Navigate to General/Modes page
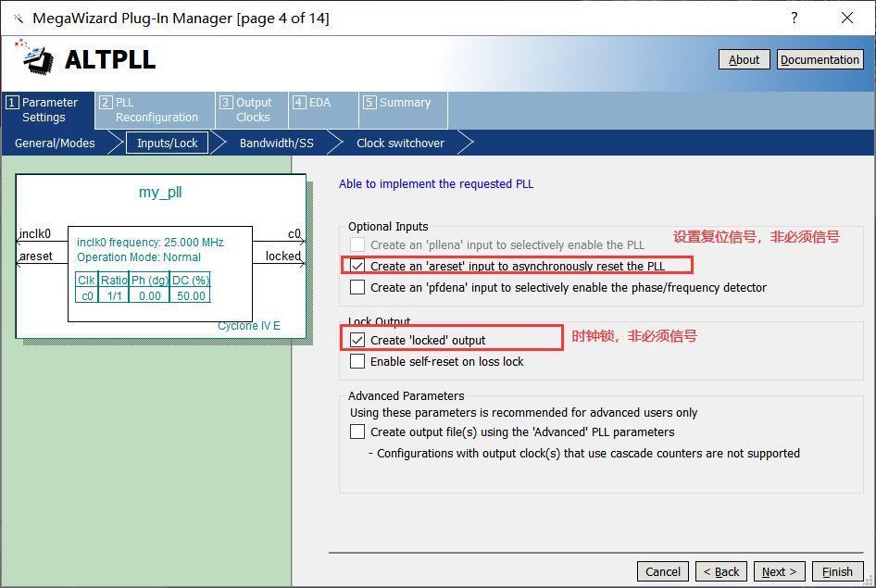Screen dimensions: 876x588 coord(55,143)
